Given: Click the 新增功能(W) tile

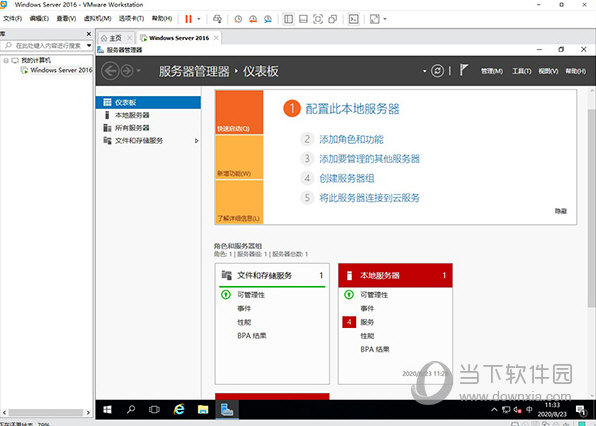Looking at the screenshot, I should (239, 157).
